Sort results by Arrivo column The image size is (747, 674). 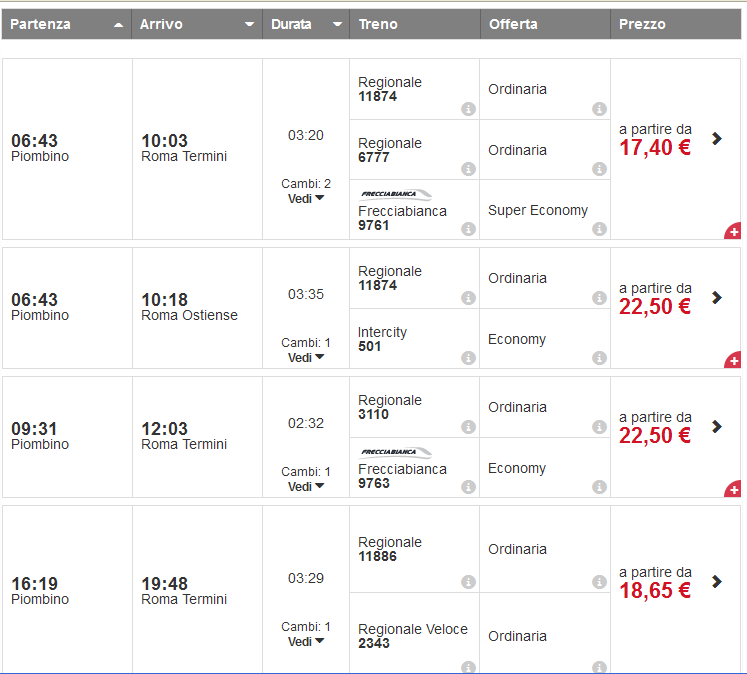196,24
